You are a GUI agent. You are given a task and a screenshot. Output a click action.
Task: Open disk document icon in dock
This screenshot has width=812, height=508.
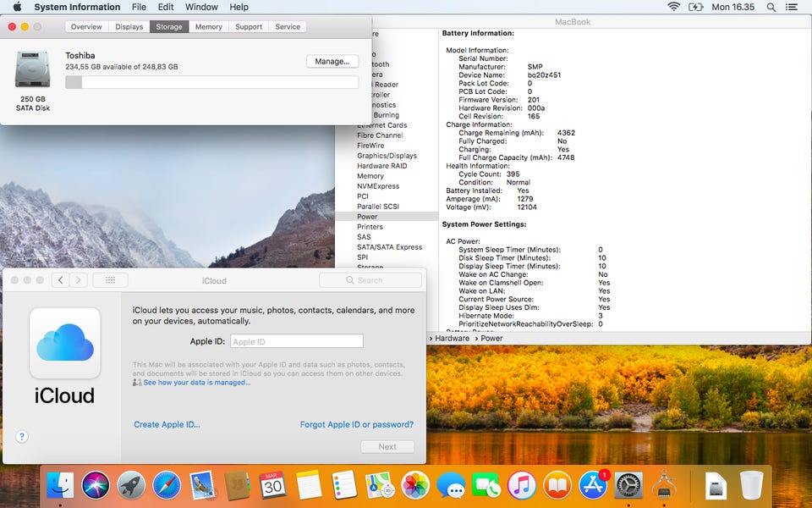point(716,486)
